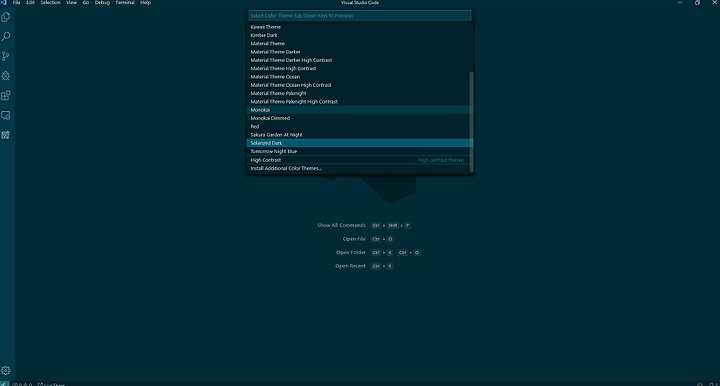The height and width of the screenshot is (386, 720).
Task: Pick the Monokai Dimmed theme
Action: 360,118
